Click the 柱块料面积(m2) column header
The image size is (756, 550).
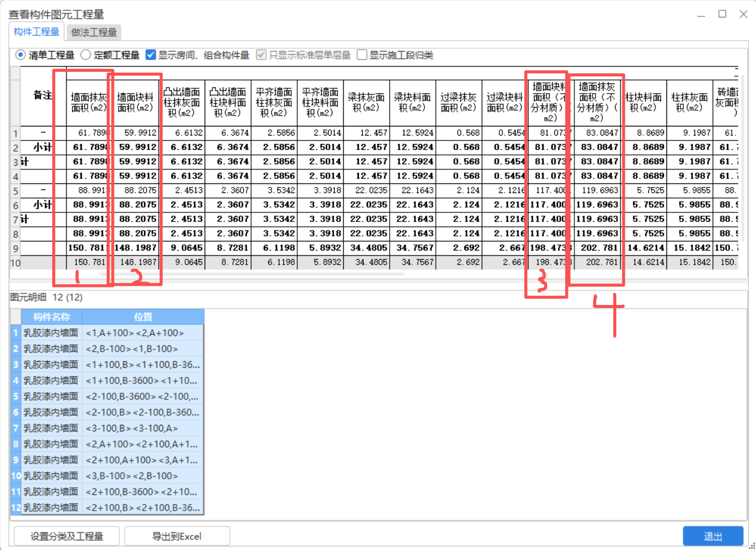pos(644,103)
